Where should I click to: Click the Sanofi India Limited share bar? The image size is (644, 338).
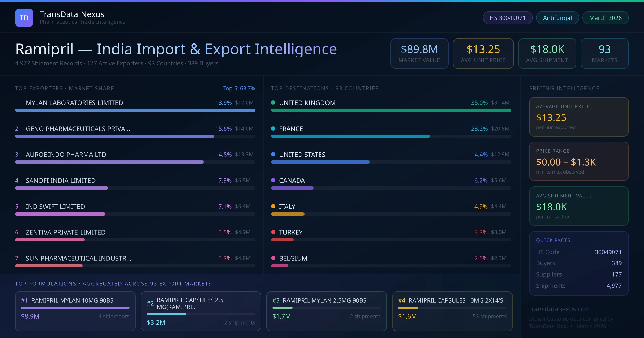coord(61,188)
